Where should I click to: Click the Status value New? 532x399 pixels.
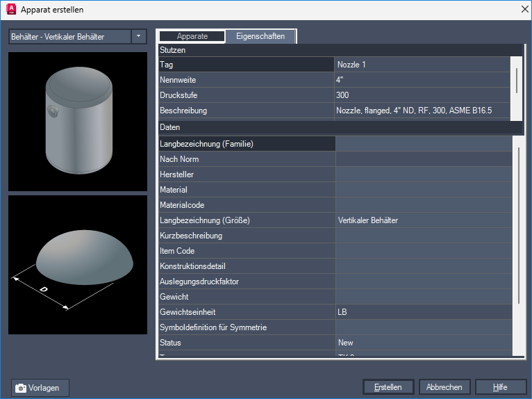(424, 342)
